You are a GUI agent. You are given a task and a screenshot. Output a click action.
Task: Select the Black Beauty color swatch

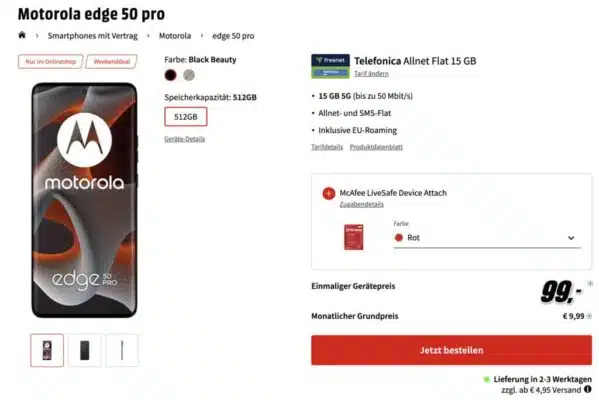pos(170,75)
